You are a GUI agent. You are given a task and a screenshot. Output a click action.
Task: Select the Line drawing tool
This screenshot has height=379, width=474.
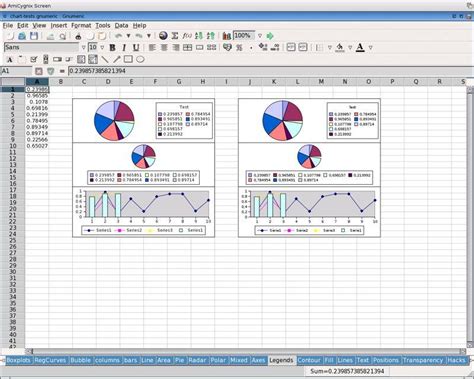pyautogui.click(x=105, y=59)
